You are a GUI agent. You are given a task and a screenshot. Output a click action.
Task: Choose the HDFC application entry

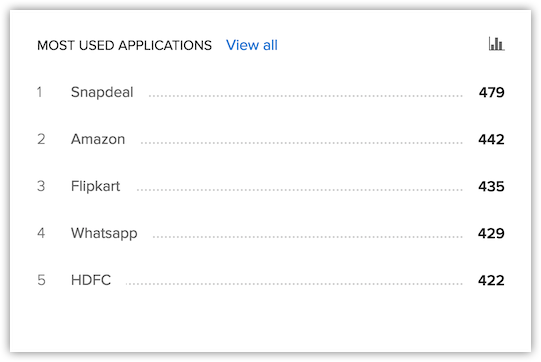click(91, 280)
